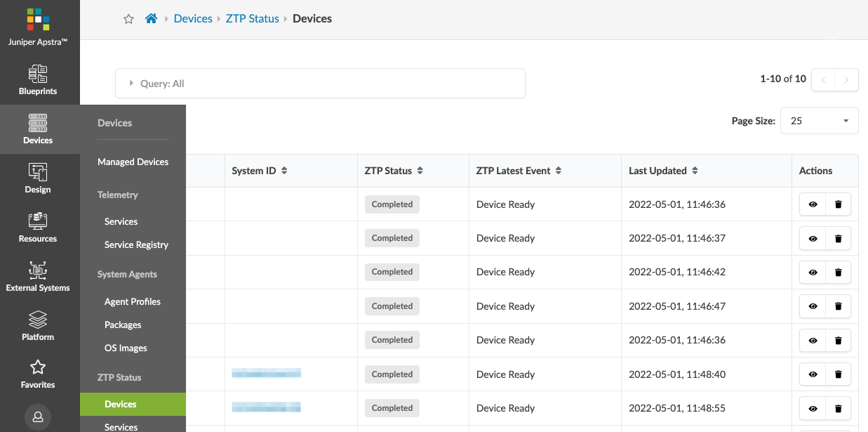Star this page as a favorite
Image resolution: width=868 pixels, height=432 pixels.
tap(128, 19)
